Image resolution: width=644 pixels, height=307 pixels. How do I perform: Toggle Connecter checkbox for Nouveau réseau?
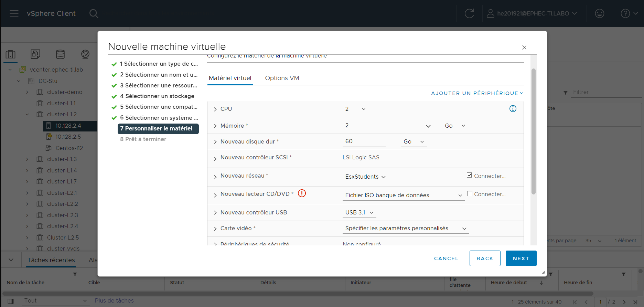point(469,175)
